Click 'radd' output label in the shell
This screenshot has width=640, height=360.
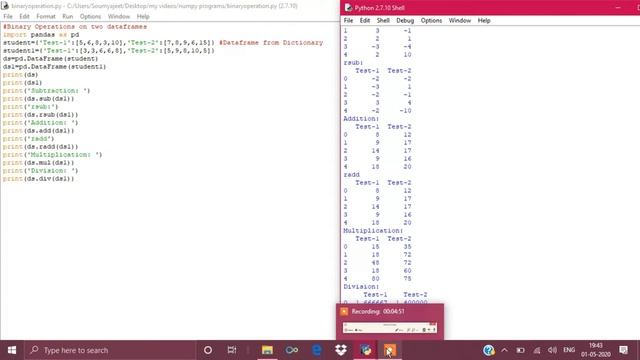tap(351, 175)
